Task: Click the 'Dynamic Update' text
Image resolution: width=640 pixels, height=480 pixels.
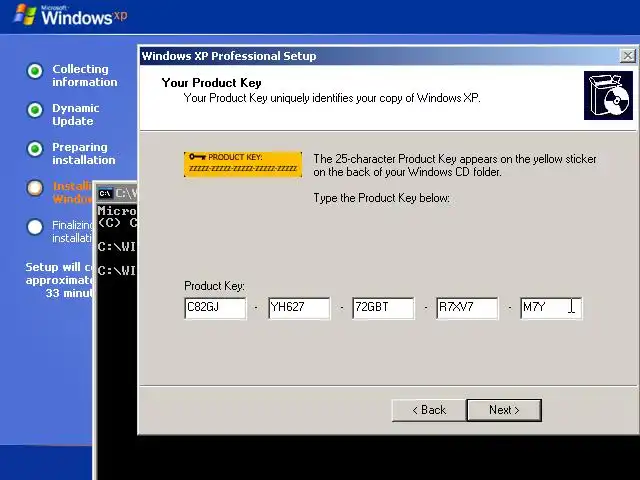Action: point(76,115)
